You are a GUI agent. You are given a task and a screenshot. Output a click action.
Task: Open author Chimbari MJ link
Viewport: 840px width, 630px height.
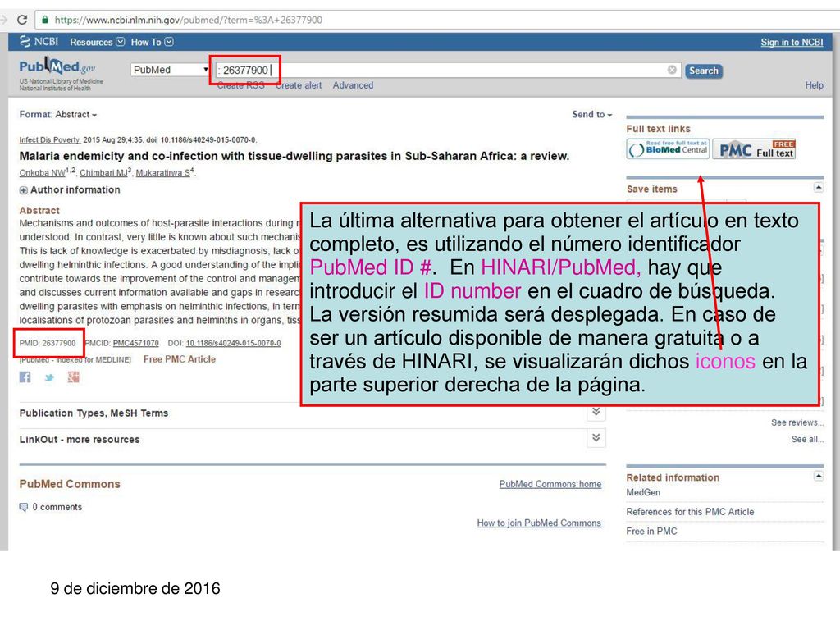103,173
